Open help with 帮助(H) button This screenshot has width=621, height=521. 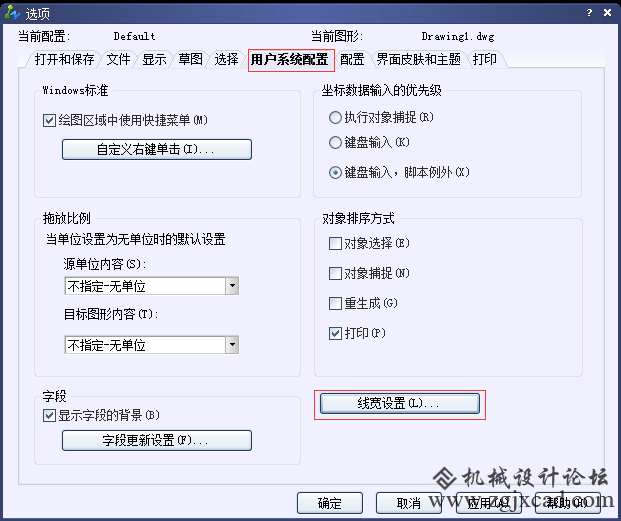click(x=568, y=503)
